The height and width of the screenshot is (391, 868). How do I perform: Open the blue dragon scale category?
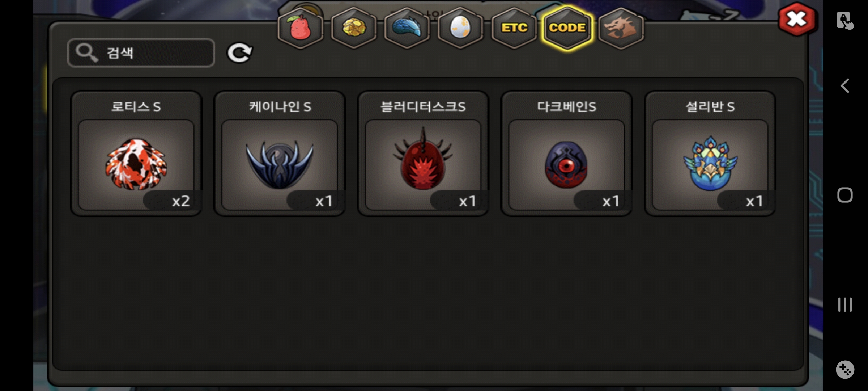(407, 28)
